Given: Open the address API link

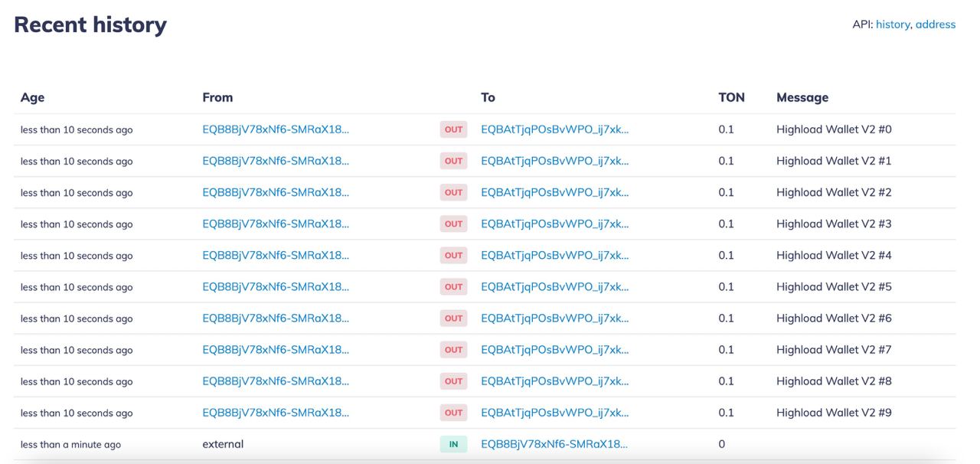Looking at the screenshot, I should pos(936,25).
